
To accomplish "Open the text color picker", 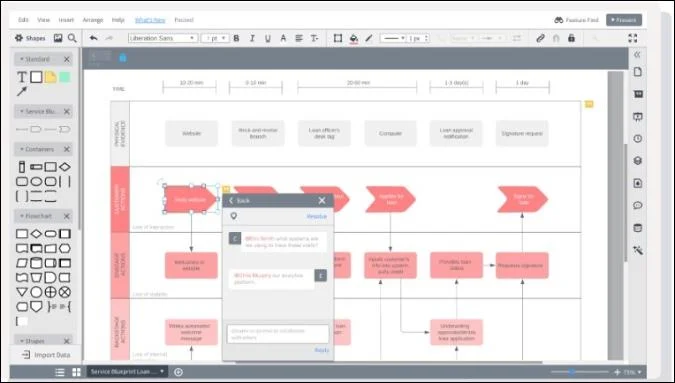I will coord(283,38).
